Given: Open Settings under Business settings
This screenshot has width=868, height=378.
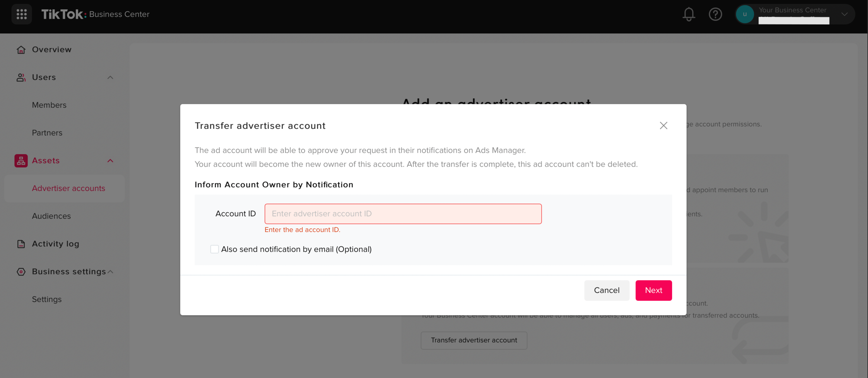Looking at the screenshot, I should click(x=47, y=299).
